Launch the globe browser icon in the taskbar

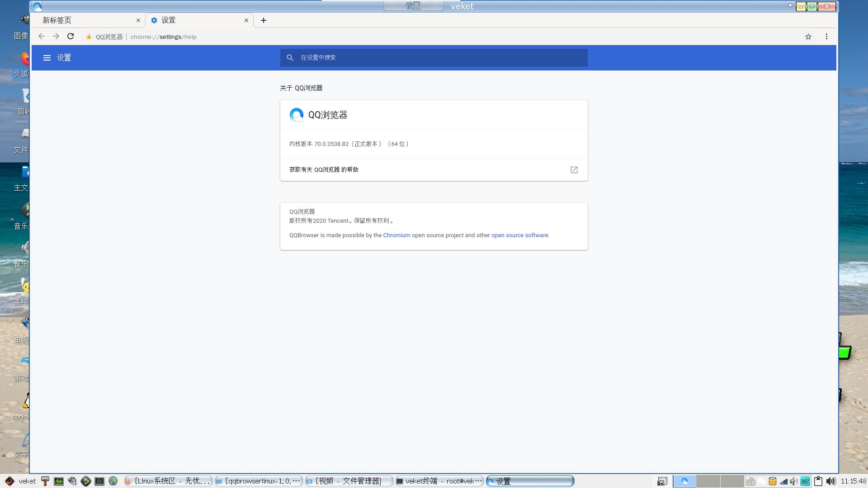113,481
